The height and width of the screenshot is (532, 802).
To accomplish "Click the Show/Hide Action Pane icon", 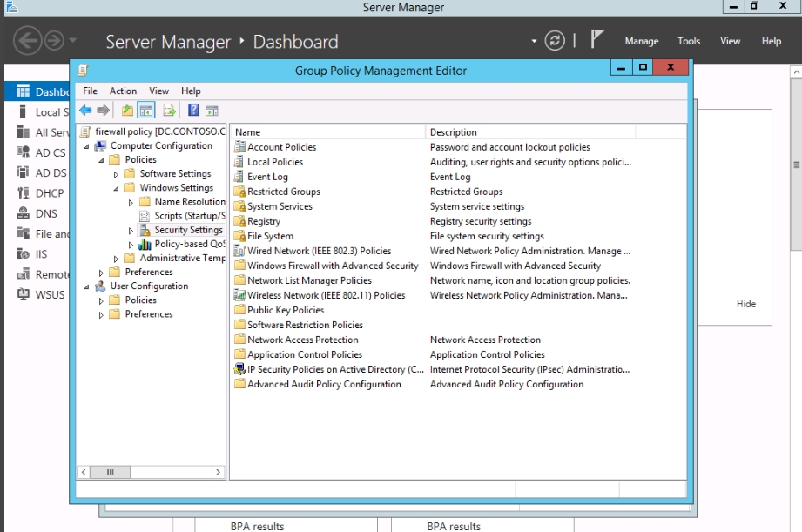I will [212, 111].
